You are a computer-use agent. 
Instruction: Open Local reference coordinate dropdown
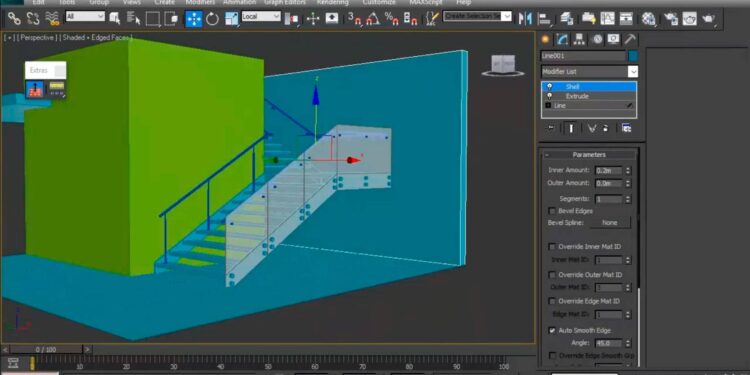click(x=261, y=16)
